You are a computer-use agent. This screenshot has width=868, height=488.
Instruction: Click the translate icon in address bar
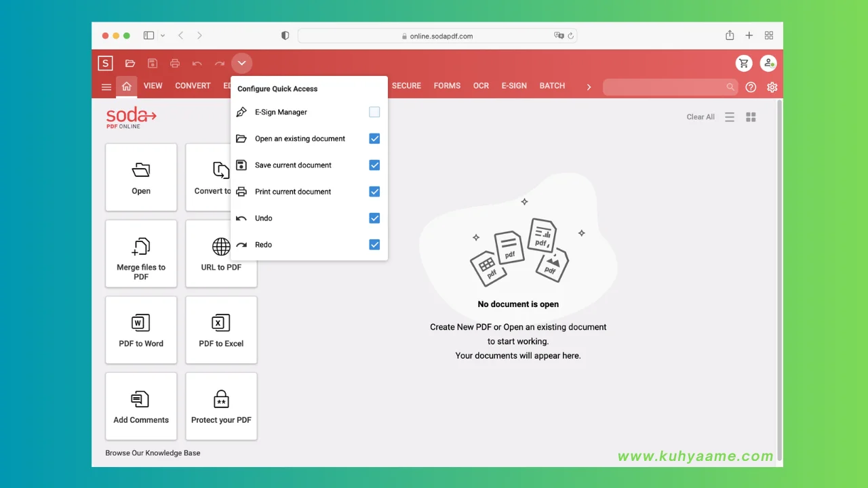pos(559,36)
